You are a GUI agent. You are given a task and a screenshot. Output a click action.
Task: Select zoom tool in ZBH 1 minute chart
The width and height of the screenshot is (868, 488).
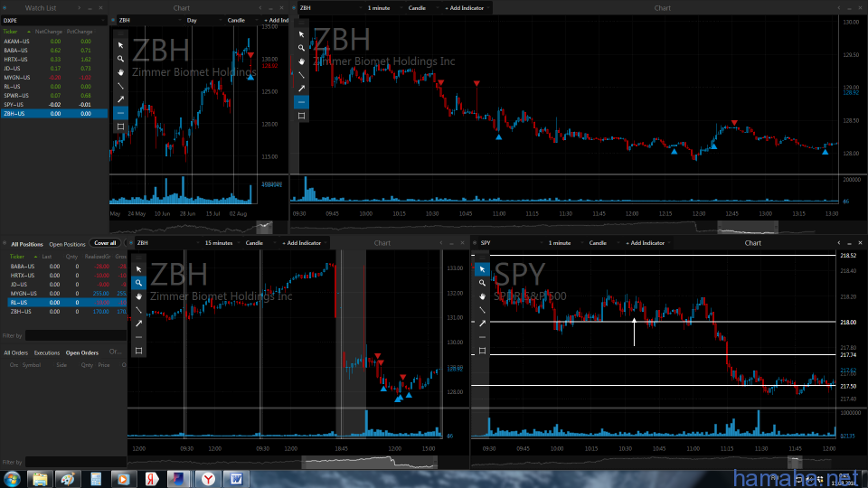(301, 48)
